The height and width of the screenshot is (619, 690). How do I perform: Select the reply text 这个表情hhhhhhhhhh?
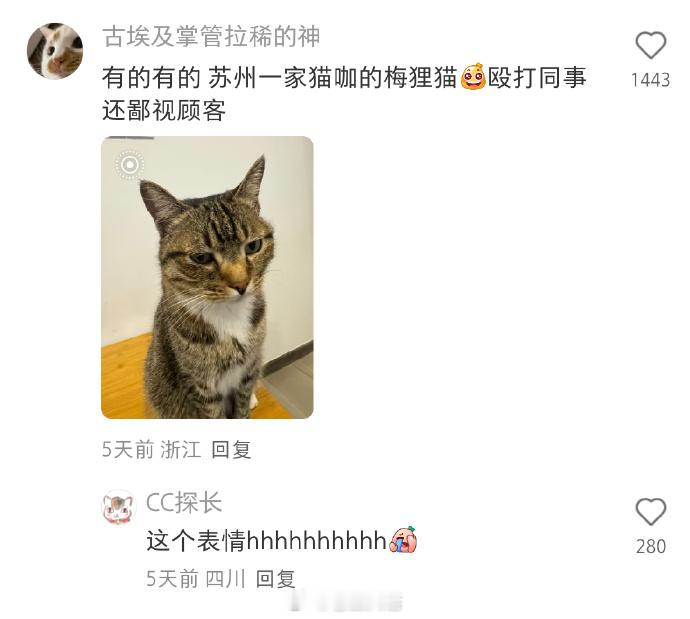click(267, 541)
